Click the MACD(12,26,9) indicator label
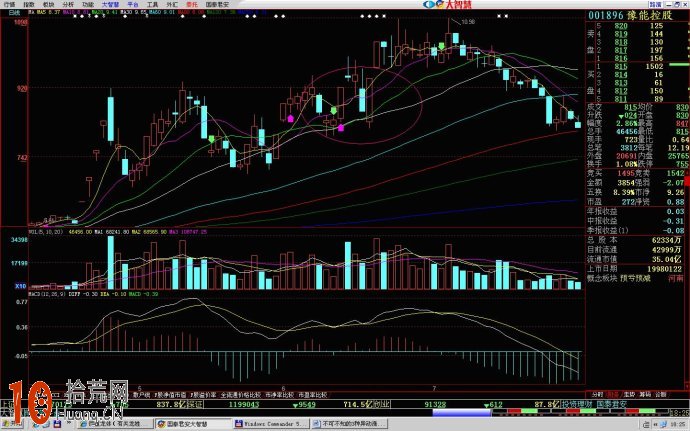 point(47,294)
